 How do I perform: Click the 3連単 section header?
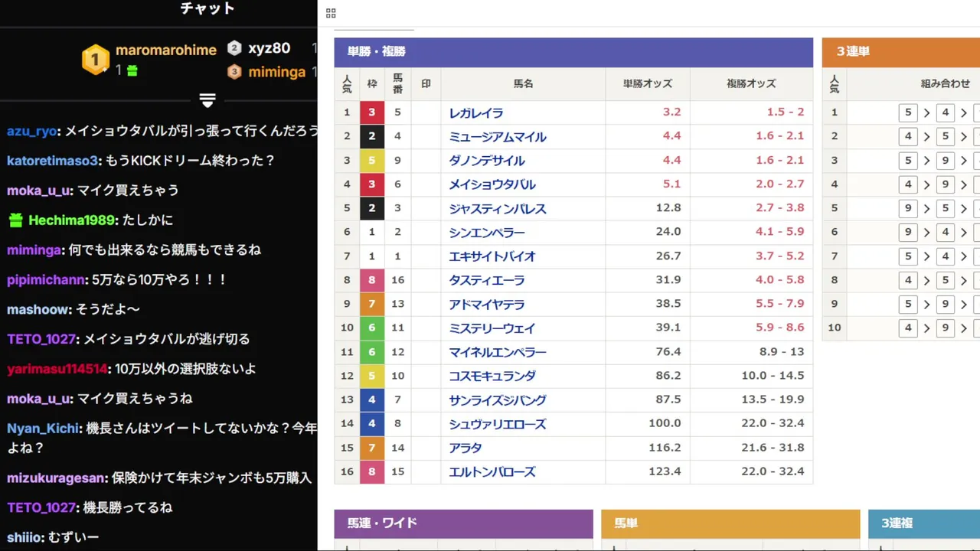pyautogui.click(x=901, y=52)
